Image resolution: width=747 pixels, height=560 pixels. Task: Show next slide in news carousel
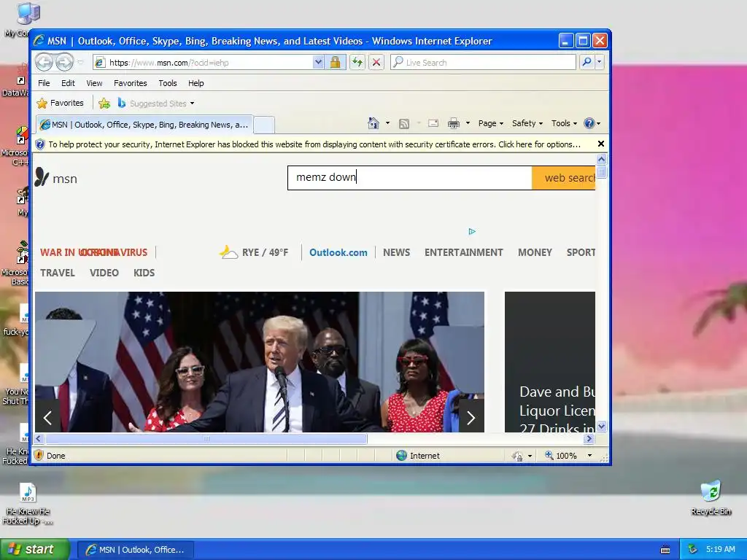(x=471, y=418)
